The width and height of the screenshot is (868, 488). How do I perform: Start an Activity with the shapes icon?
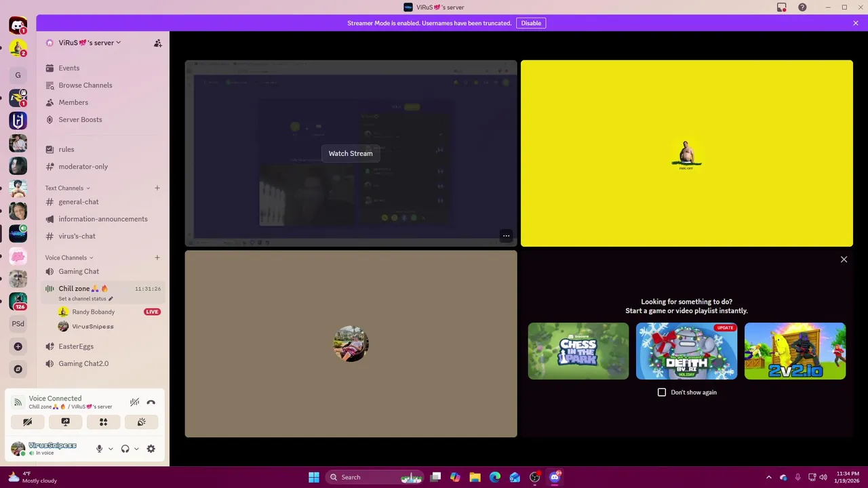104,422
